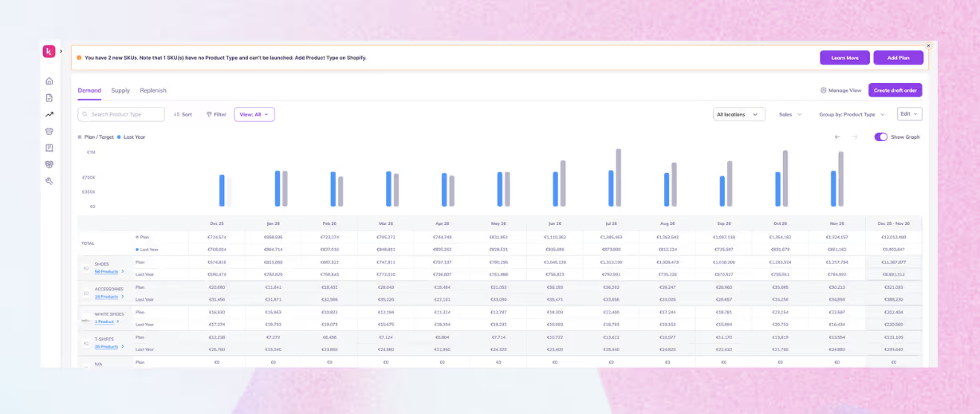Screen dimensions: 980x414
Task: Switch to the Supply tab
Action: (120, 90)
